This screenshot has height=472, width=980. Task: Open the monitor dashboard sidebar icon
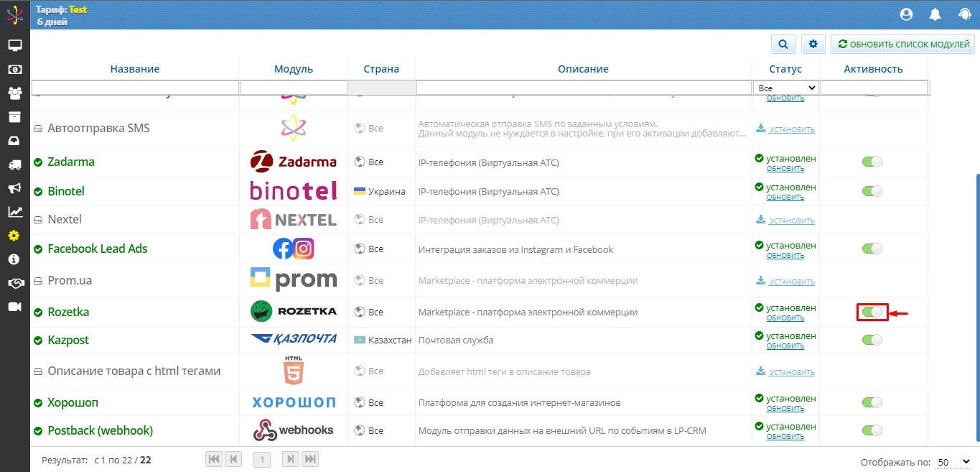14,45
